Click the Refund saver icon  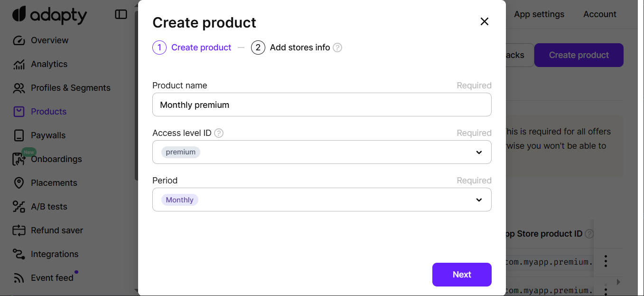click(19, 230)
